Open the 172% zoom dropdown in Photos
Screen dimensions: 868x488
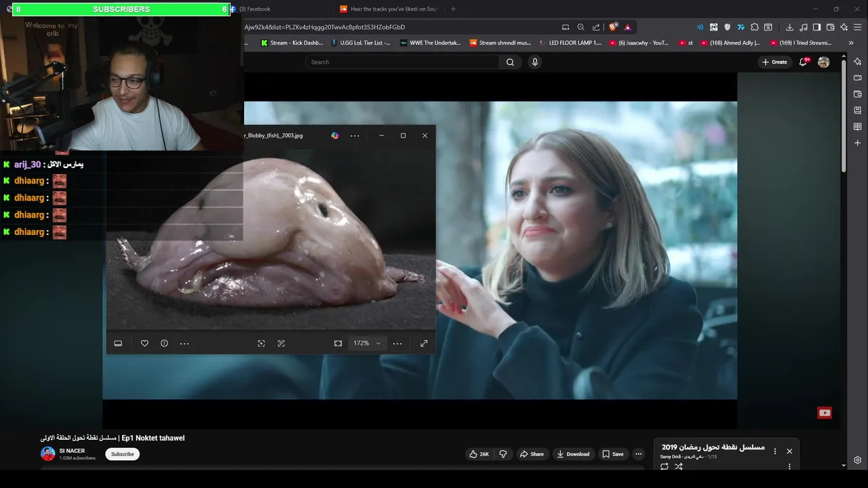(x=366, y=344)
